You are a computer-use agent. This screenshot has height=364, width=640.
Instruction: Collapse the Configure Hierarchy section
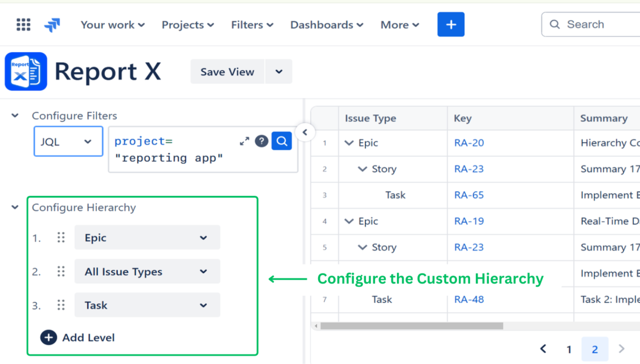(x=15, y=208)
